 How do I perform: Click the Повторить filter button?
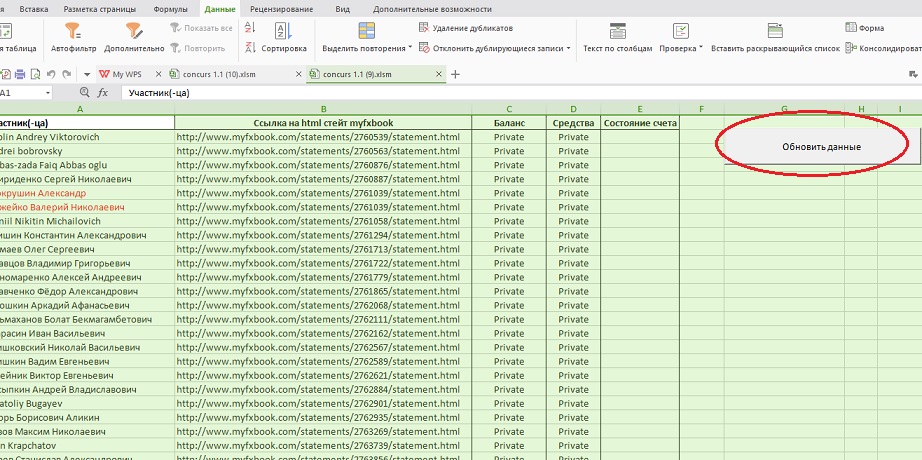click(x=198, y=48)
